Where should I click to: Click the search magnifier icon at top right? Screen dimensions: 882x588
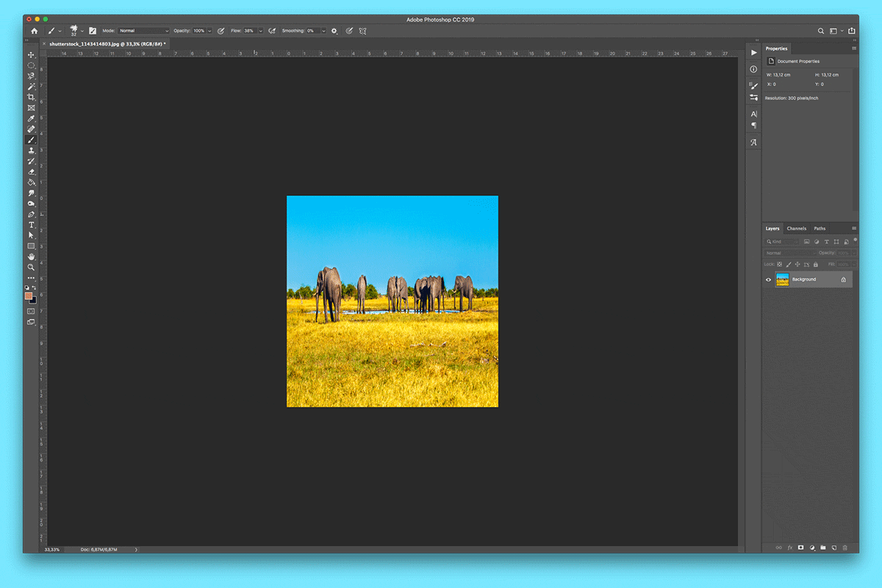click(821, 31)
